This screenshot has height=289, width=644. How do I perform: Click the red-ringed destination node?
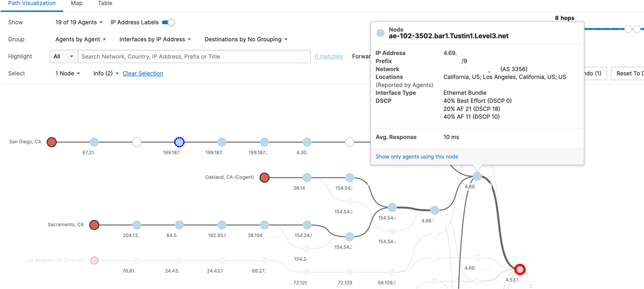pos(520,269)
